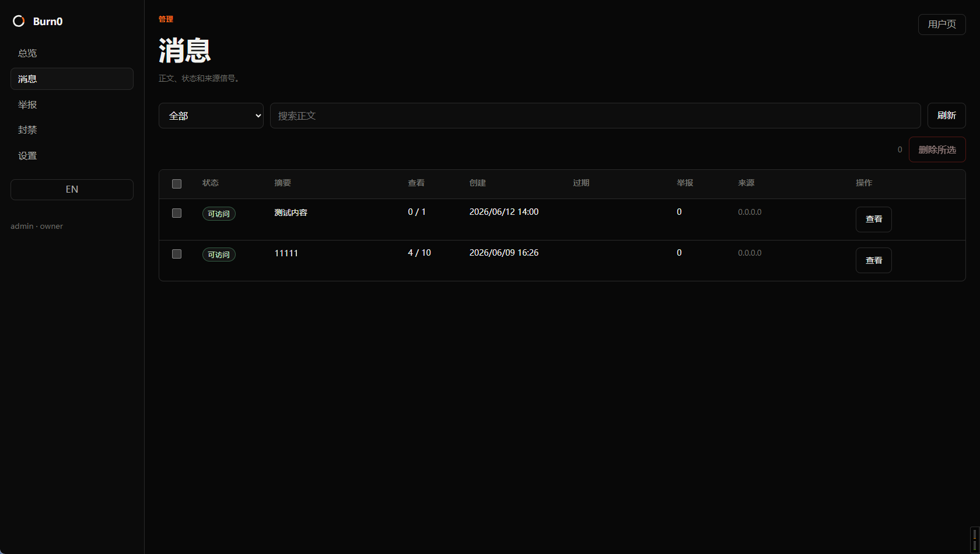This screenshot has height=554, width=980.
Task: Click the admin · owner label
Action: coord(37,226)
